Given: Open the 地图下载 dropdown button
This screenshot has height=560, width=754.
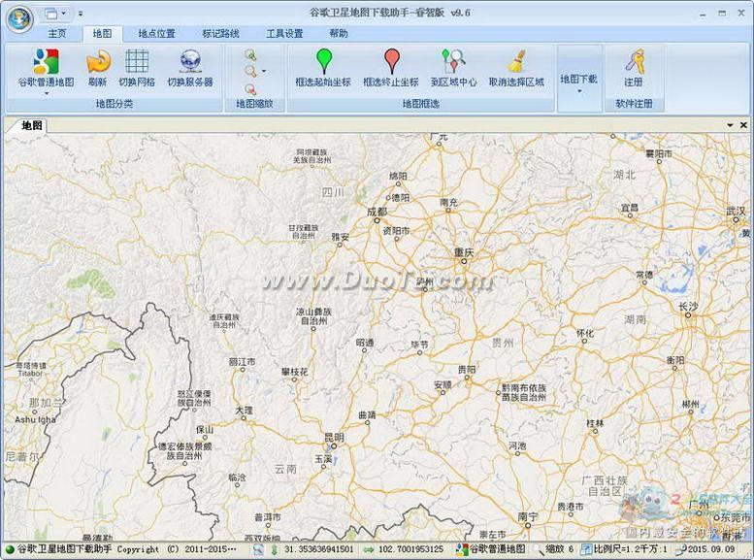Looking at the screenshot, I should 579,80.
